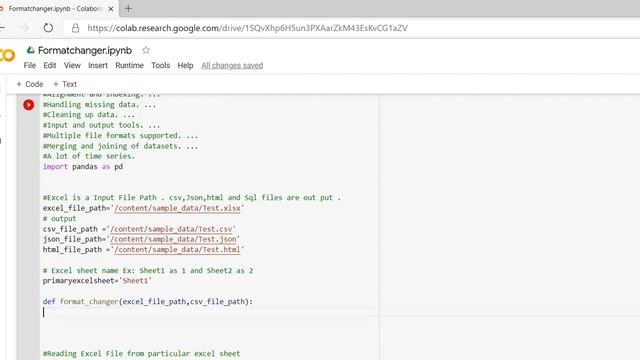Reload the page with the refresh icon
The image size is (640, 360).
click(48, 28)
